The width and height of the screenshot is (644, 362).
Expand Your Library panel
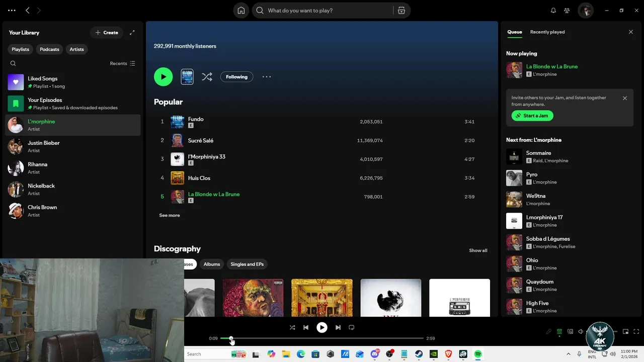(132, 33)
